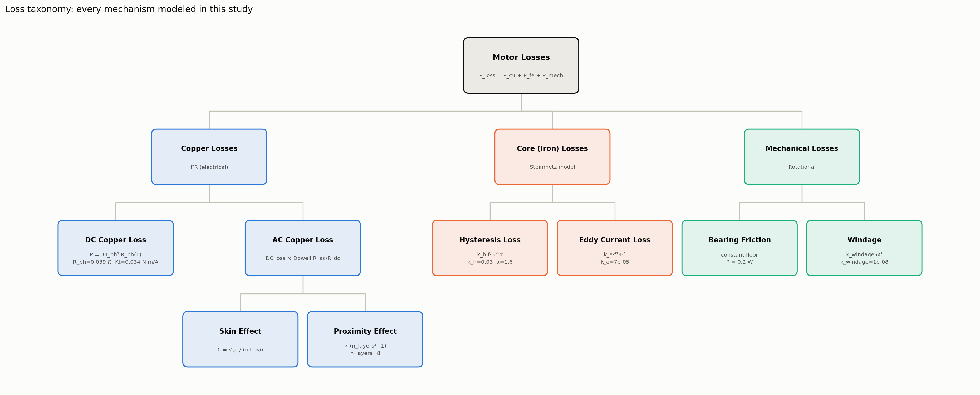Image resolution: width=980 pixels, height=395 pixels.
Task: Click 'k_windage=1e-08' parameter text
Action: click(x=864, y=262)
